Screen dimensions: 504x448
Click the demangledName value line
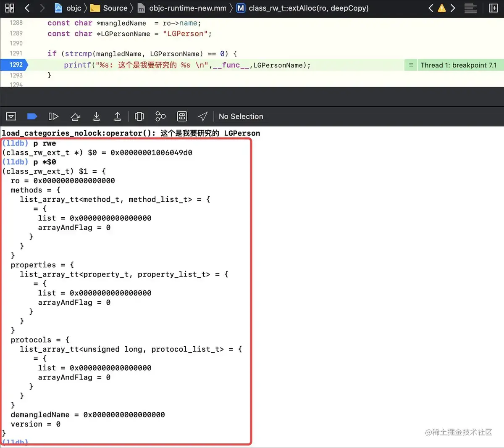tap(88, 415)
